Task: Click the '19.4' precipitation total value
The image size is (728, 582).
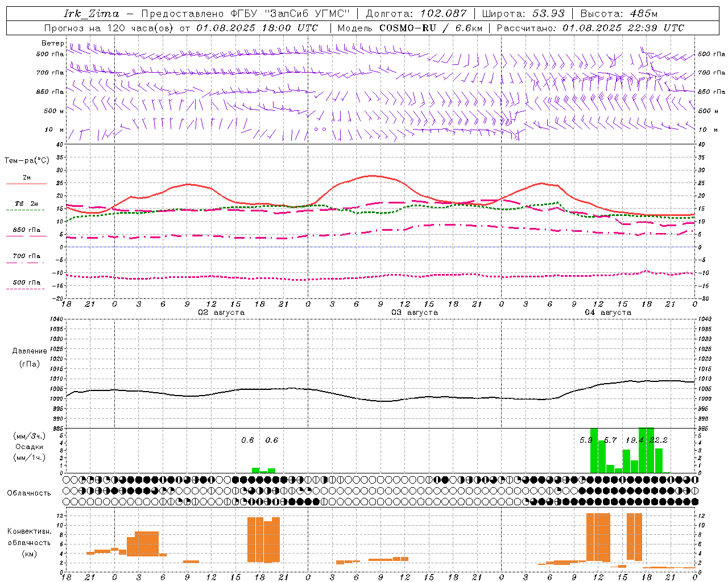Action: [x=635, y=440]
